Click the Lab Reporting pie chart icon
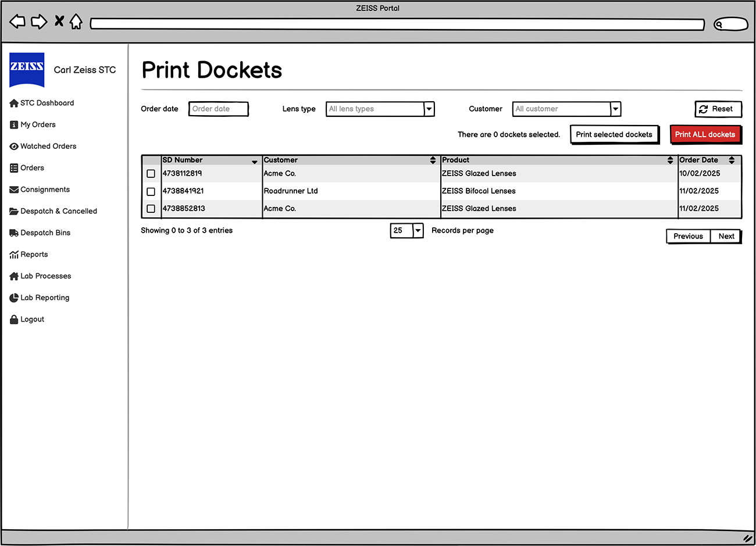The width and height of the screenshot is (756, 546). click(14, 298)
